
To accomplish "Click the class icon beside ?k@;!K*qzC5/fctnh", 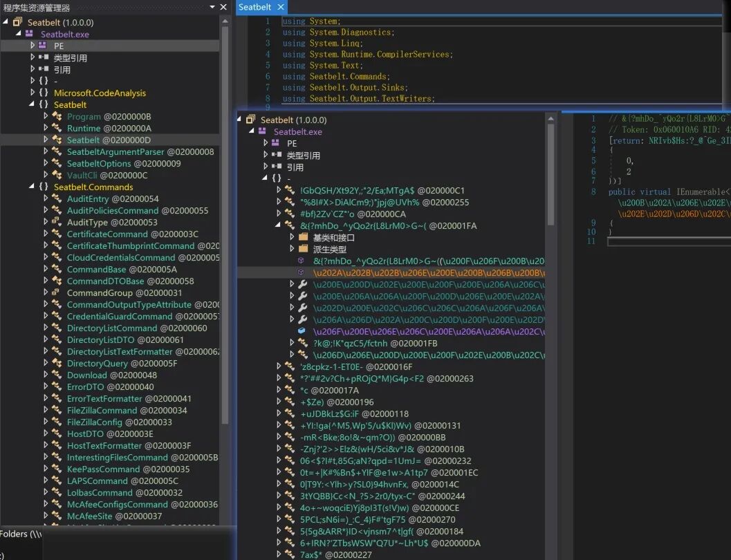I will point(302,343).
